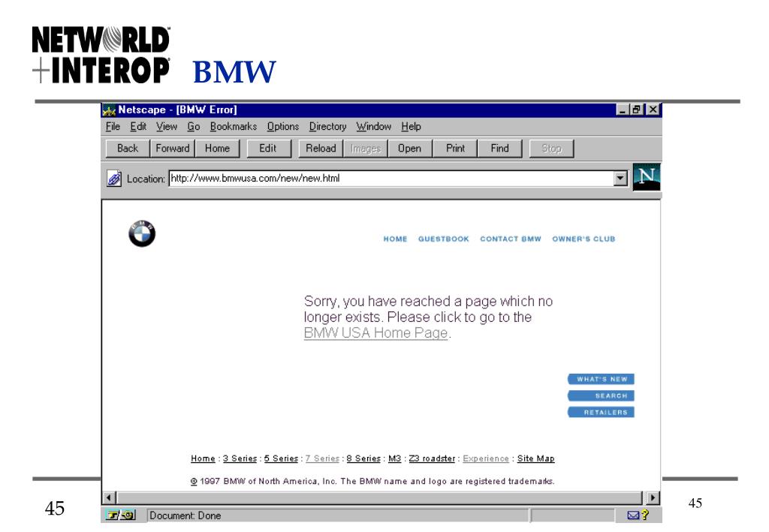
Task: Click the 3 Series footer link
Action: (x=240, y=458)
